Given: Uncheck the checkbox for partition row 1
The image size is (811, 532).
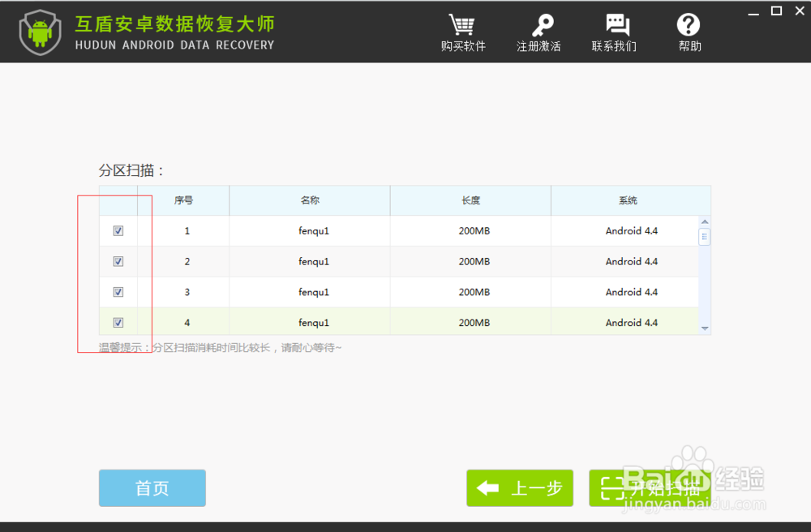Looking at the screenshot, I should coord(118,230).
